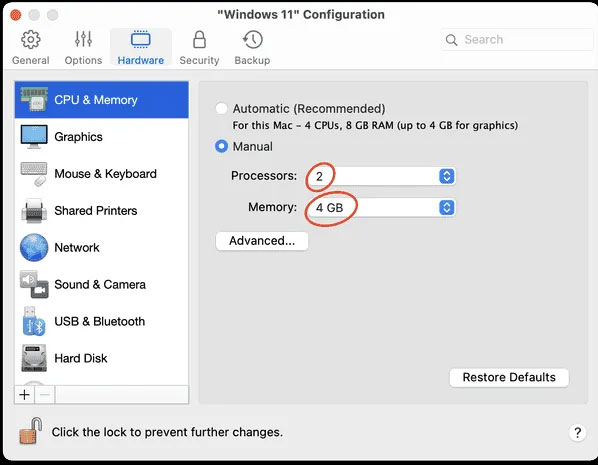Switch to the Options tab
This screenshot has height=465, width=598.
click(83, 48)
